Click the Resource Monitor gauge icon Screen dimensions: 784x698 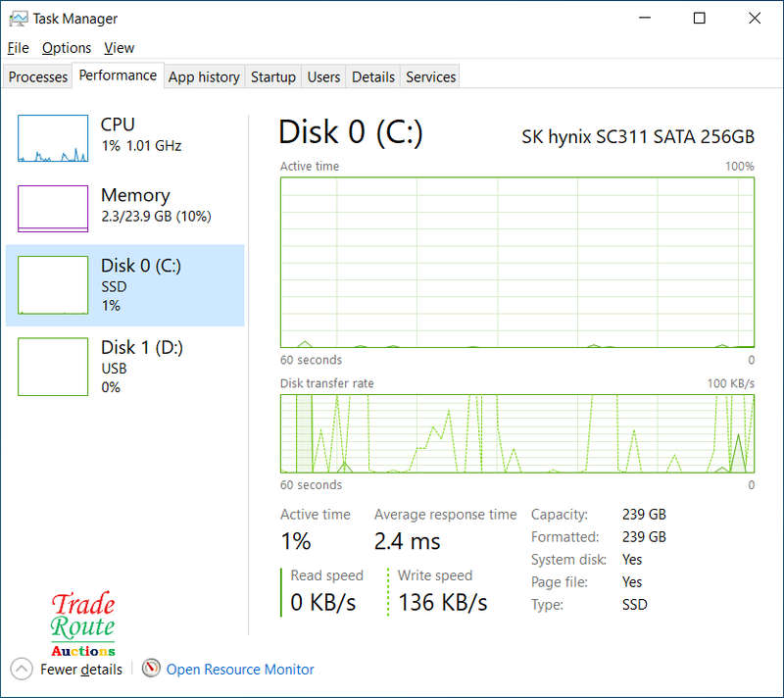151,668
